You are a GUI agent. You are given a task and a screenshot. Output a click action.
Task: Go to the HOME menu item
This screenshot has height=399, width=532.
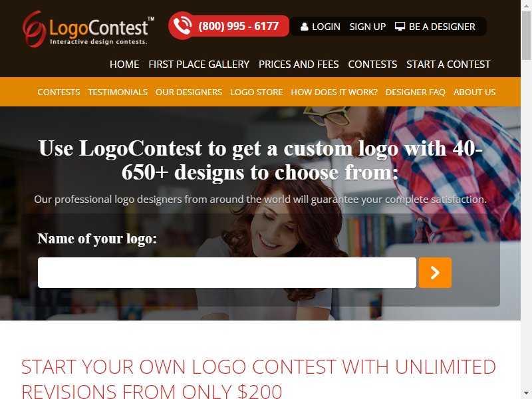(124, 64)
